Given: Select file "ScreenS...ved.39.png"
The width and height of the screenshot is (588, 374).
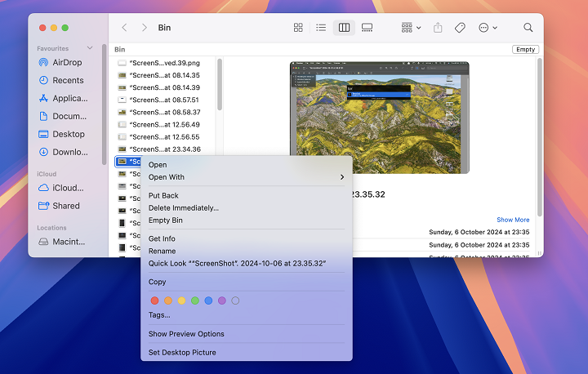Looking at the screenshot, I should click(164, 63).
